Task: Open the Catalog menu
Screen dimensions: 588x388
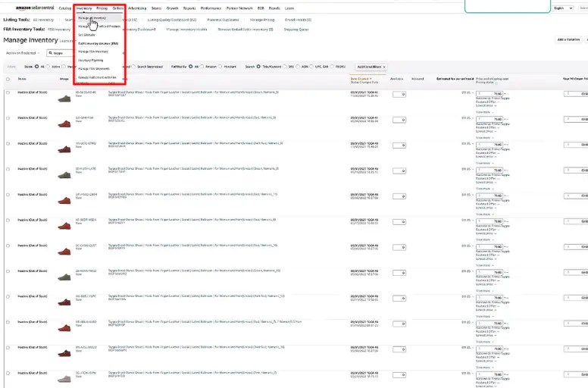Action: click(x=65, y=8)
